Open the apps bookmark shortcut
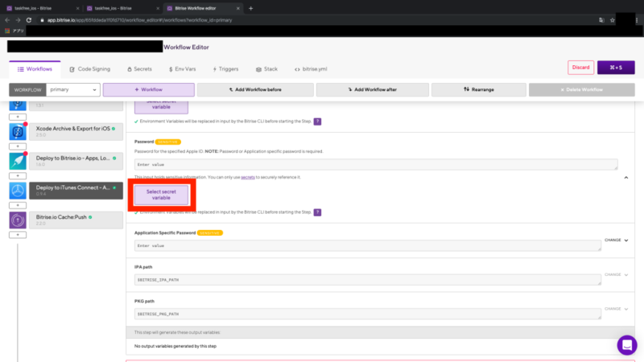Screen dimensions: 644x362 pos(14,31)
